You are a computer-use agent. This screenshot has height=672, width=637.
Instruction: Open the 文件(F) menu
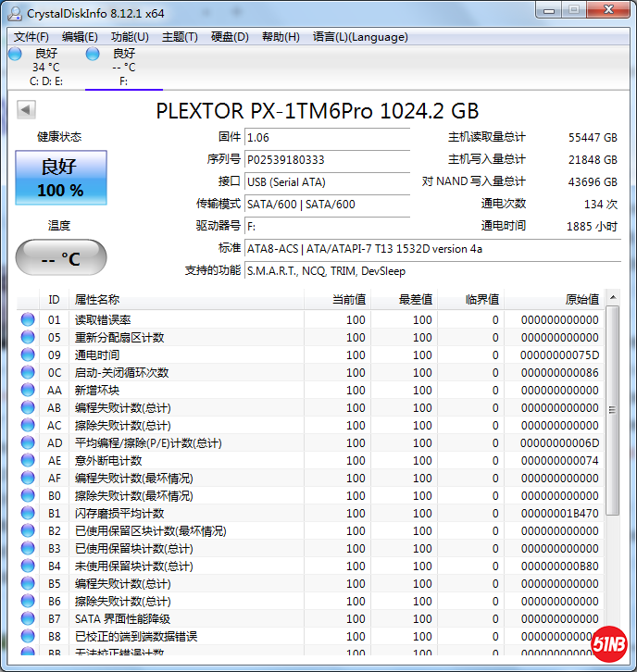tap(31, 37)
